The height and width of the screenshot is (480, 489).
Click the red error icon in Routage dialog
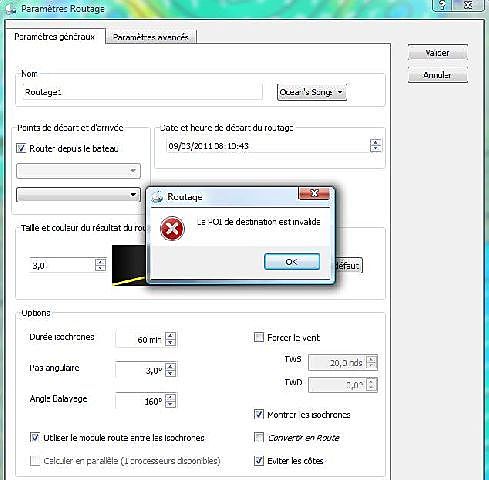(x=172, y=228)
